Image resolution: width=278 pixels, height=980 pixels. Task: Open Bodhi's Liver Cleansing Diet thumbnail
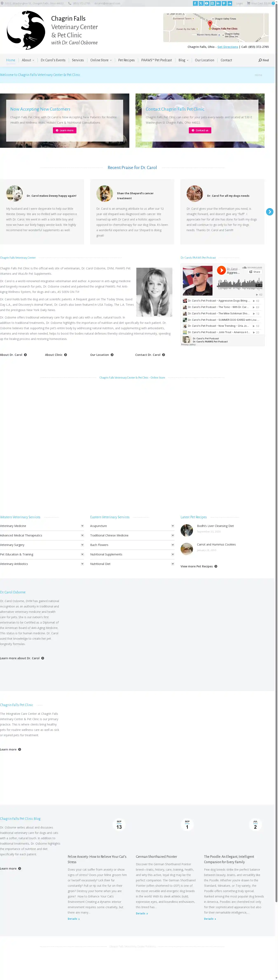click(187, 530)
